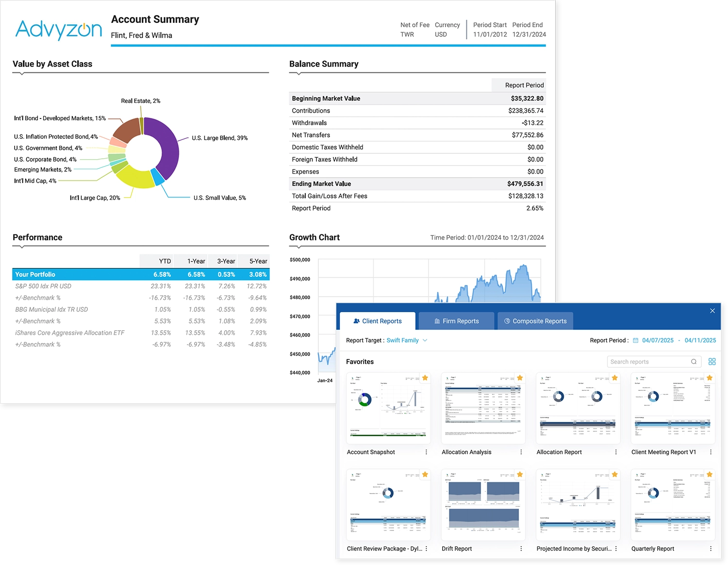
Task: Click the Contributions value $238,365.74
Action: [526, 111]
